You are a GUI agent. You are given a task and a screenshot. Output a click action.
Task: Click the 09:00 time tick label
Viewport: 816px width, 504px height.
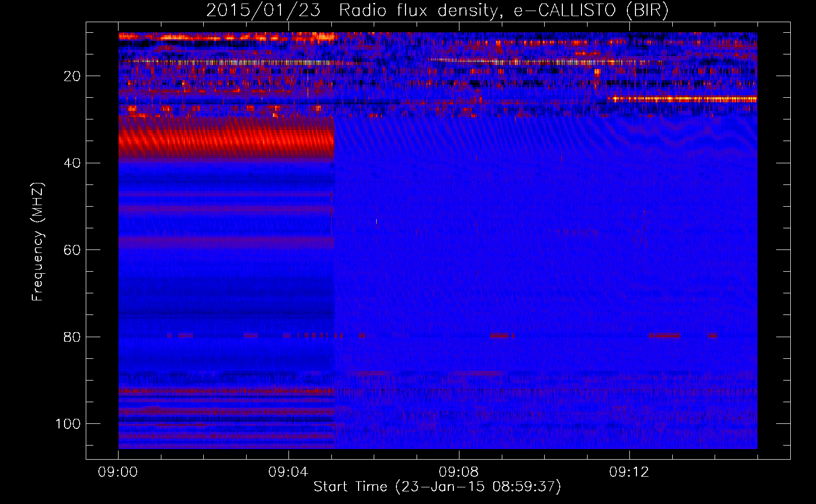[118, 472]
